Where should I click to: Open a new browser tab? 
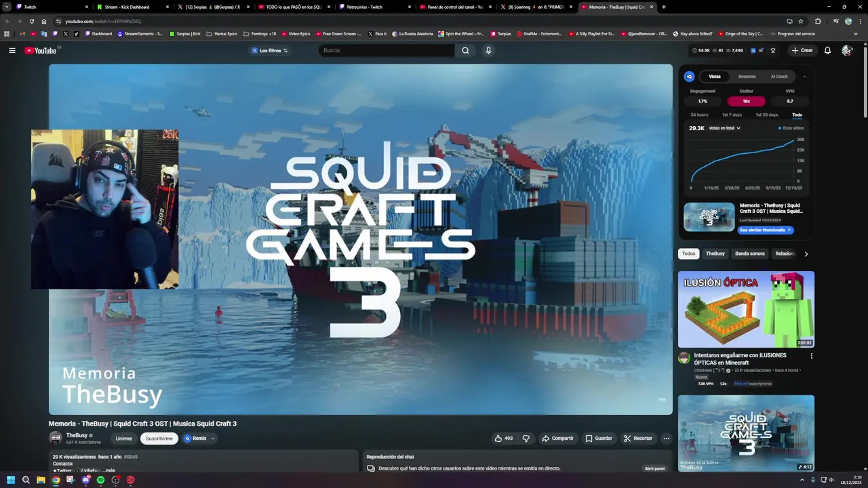pyautogui.click(x=663, y=7)
